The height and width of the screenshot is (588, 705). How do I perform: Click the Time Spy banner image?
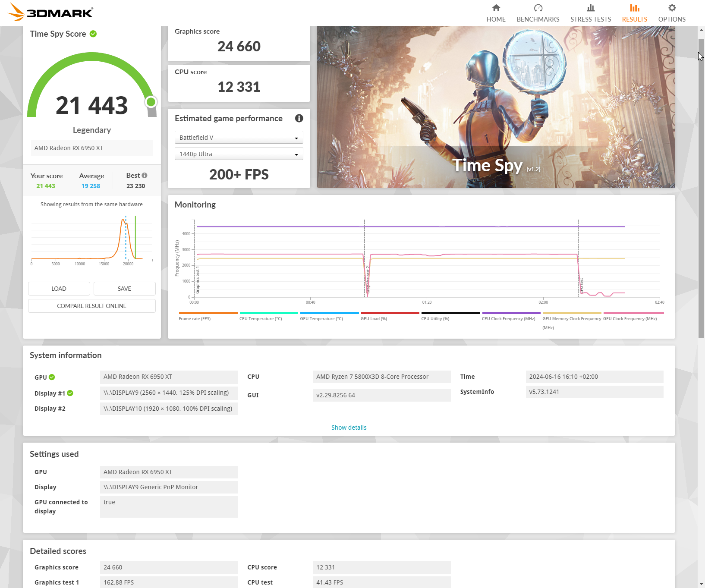click(x=496, y=107)
